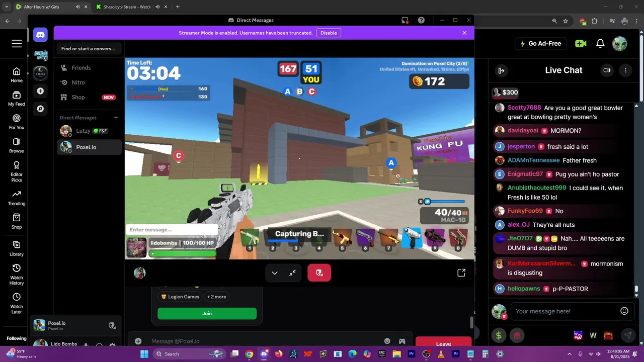Click the Find or start a conversation box
This screenshot has height=362, width=644.
[x=89, y=49]
